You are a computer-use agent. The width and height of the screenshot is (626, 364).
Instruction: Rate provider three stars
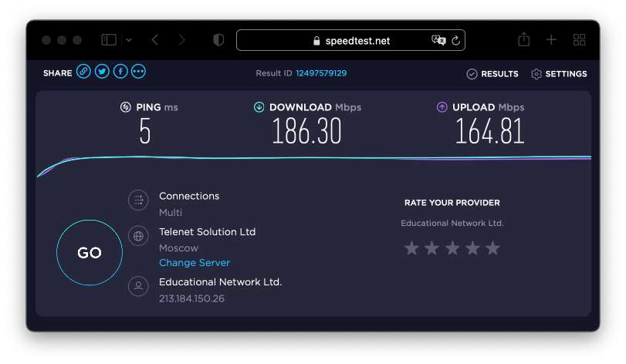[452, 248]
